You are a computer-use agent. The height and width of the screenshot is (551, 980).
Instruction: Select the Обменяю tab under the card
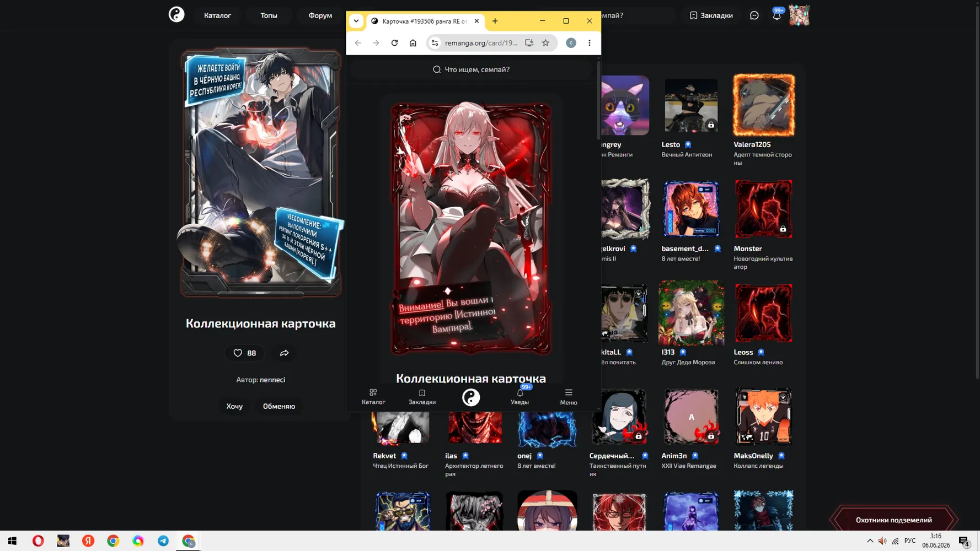pos(279,406)
